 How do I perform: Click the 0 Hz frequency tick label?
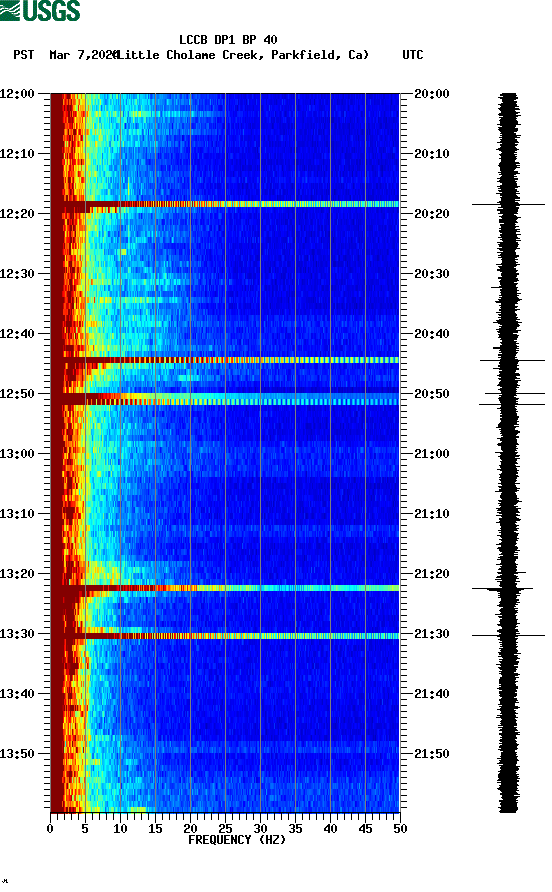[50, 829]
